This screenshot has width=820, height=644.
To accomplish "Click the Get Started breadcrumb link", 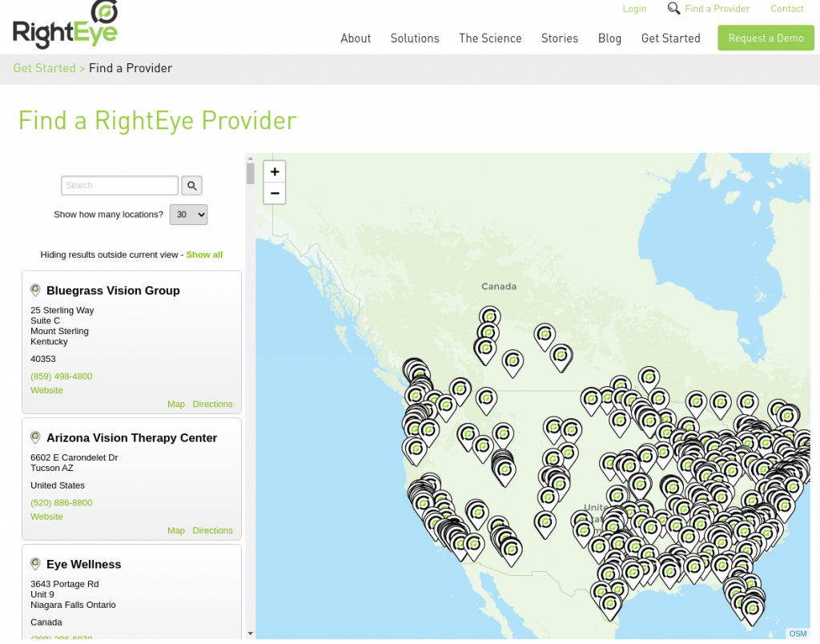I will click(45, 68).
